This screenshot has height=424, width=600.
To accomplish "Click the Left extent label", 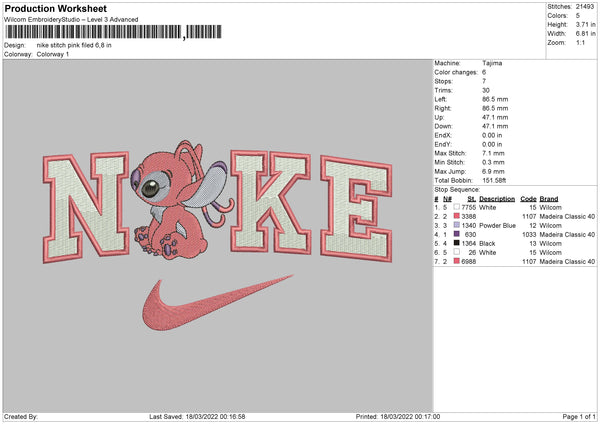I will [x=440, y=99].
